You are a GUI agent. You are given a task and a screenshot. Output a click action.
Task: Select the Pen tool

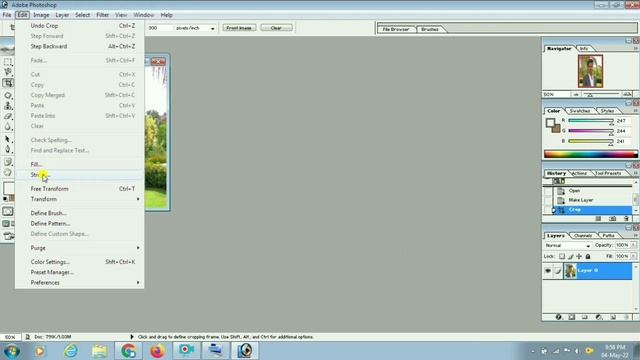point(8,149)
